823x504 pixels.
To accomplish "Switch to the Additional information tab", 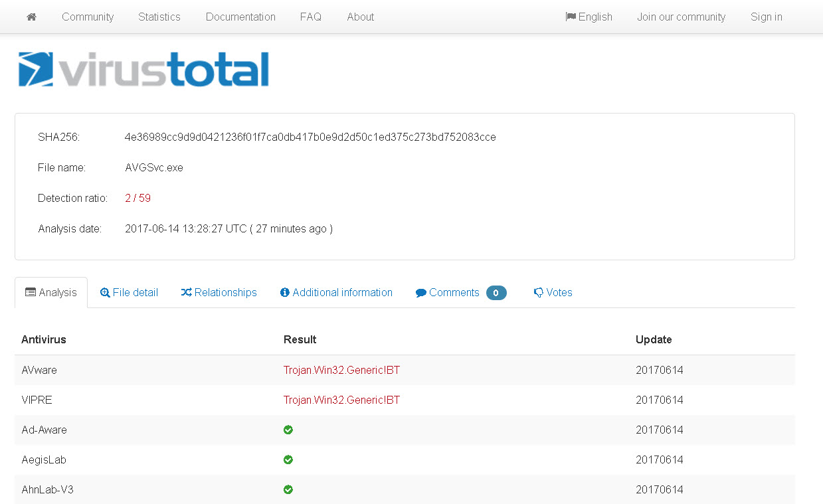I will [x=336, y=292].
